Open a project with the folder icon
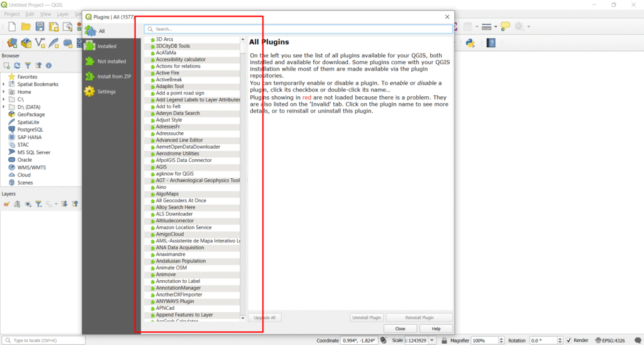 click(x=26, y=27)
